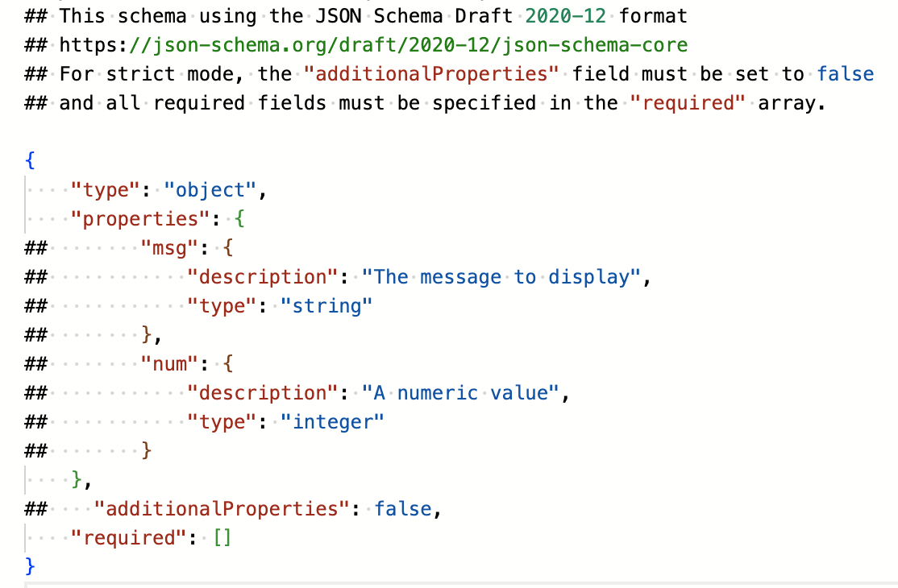Click the "description" key under "msg"
The width and height of the screenshot is (898, 588).
[262, 276]
